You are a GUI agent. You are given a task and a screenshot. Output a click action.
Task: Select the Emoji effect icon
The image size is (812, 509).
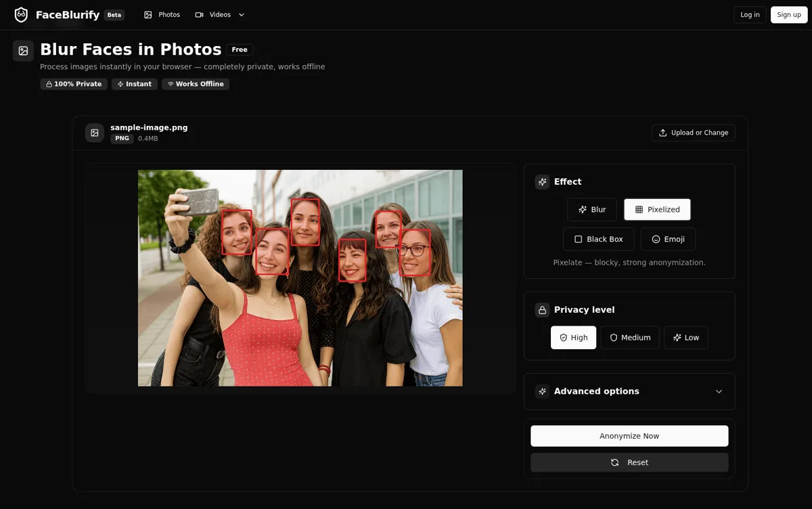654,239
